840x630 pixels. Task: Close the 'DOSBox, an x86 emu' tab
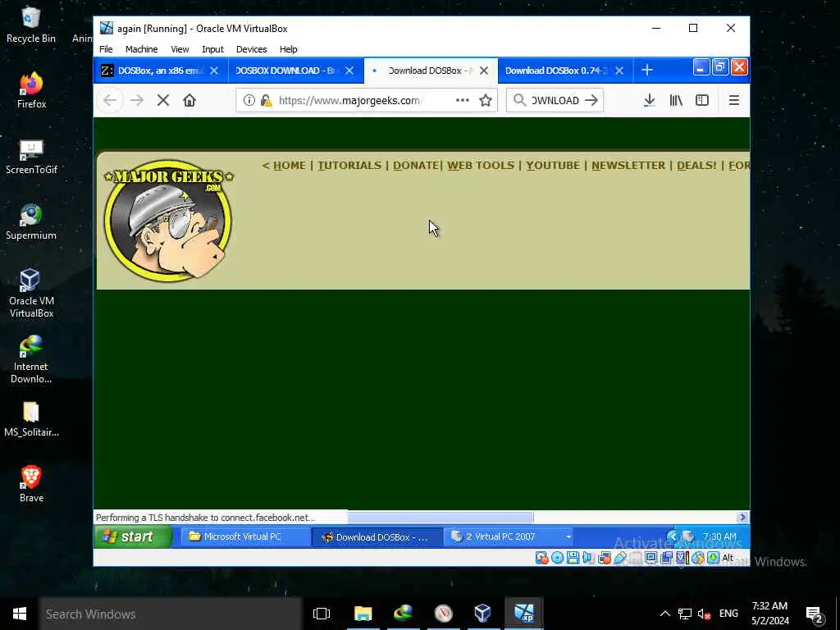pos(214,71)
